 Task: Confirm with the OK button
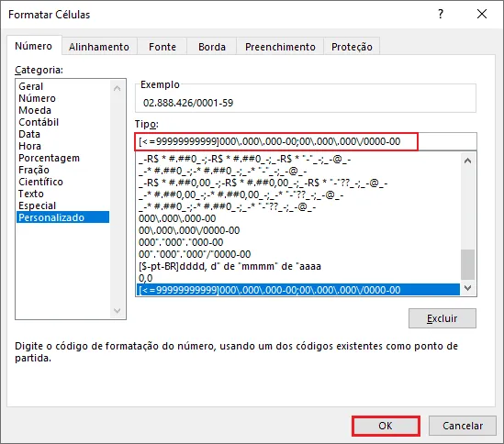pyautogui.click(x=386, y=426)
